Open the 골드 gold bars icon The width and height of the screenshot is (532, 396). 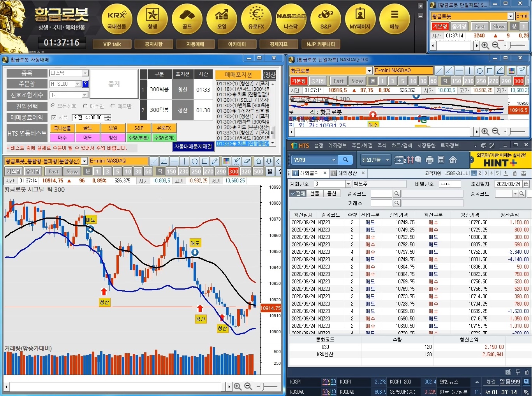click(187, 19)
